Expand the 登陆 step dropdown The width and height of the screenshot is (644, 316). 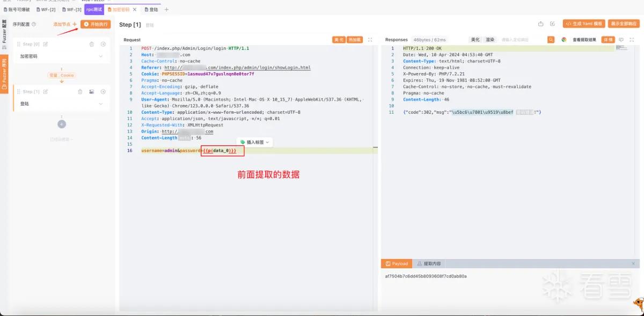pos(101,104)
